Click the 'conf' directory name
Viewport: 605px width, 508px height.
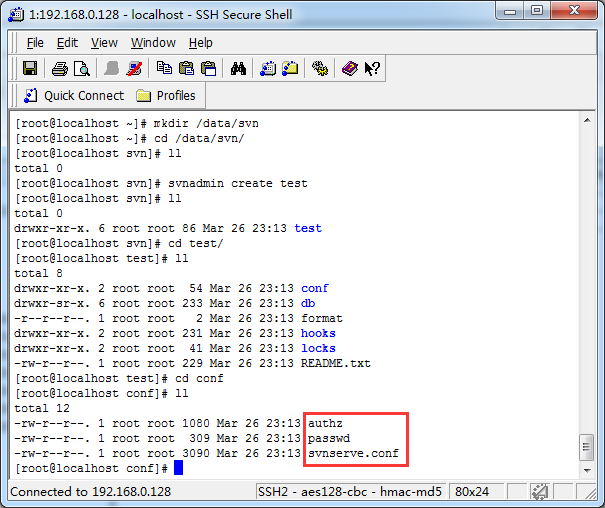click(x=315, y=288)
